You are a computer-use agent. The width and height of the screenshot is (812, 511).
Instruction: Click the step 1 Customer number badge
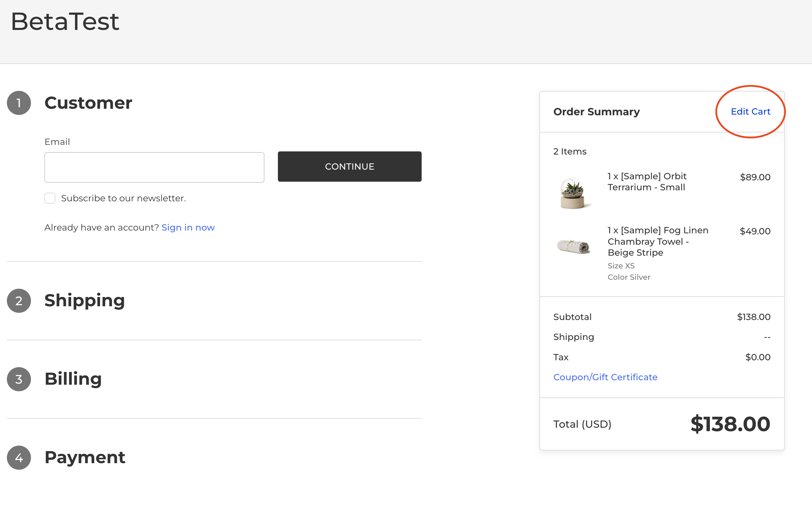(19, 103)
